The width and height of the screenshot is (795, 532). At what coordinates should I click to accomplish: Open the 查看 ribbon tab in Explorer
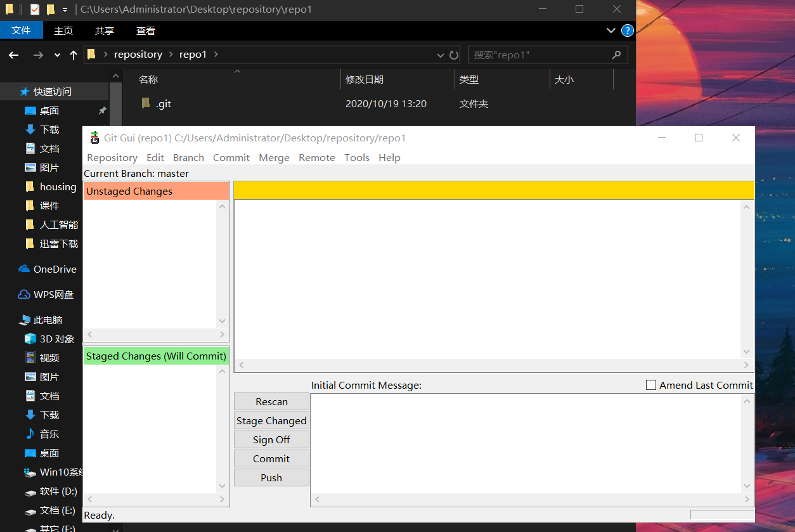click(x=146, y=30)
